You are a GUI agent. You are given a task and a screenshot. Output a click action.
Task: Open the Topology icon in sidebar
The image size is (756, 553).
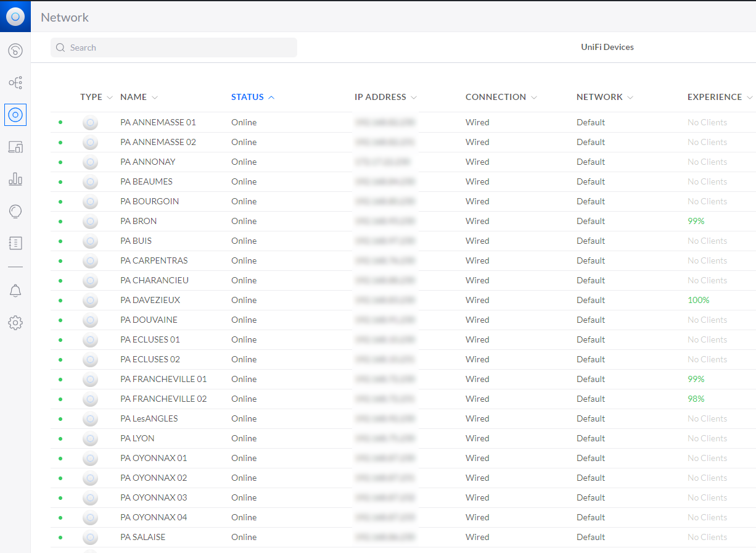[15, 82]
